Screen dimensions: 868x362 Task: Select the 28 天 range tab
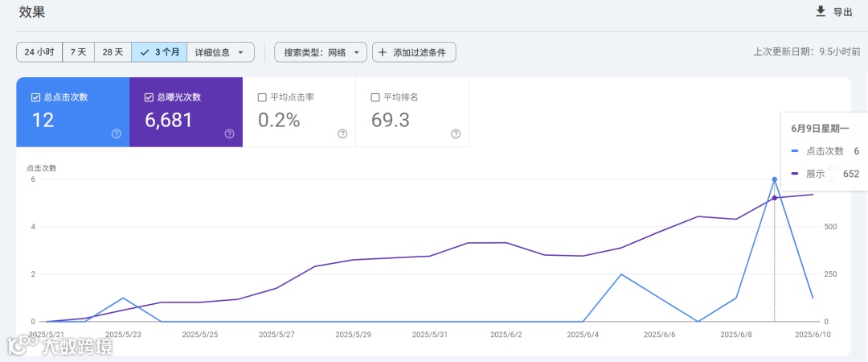click(x=113, y=52)
